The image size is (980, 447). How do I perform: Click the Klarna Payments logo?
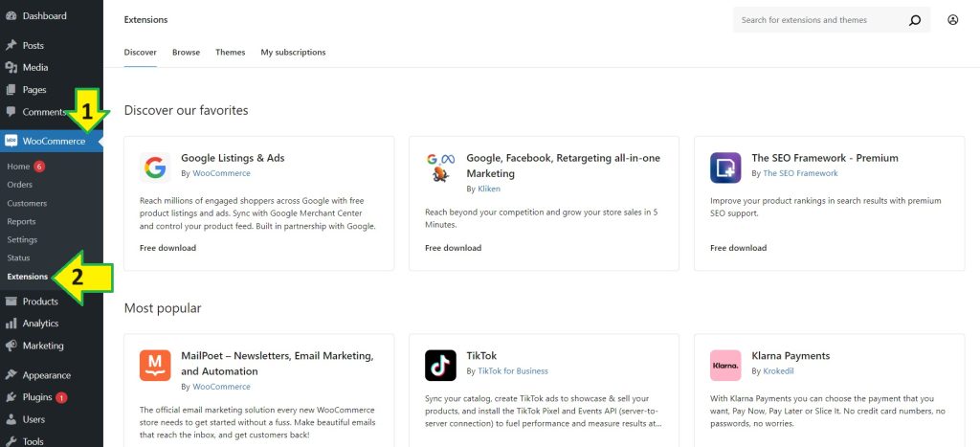coord(725,365)
